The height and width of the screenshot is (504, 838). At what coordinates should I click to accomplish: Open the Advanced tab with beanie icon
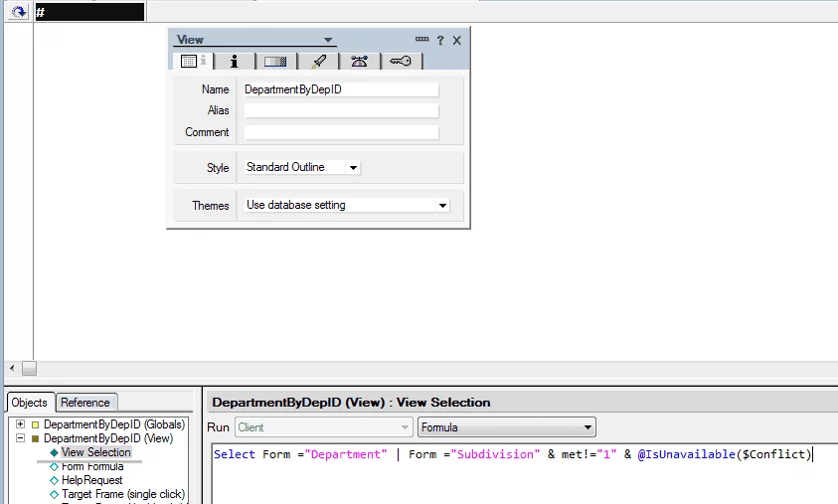(359, 62)
